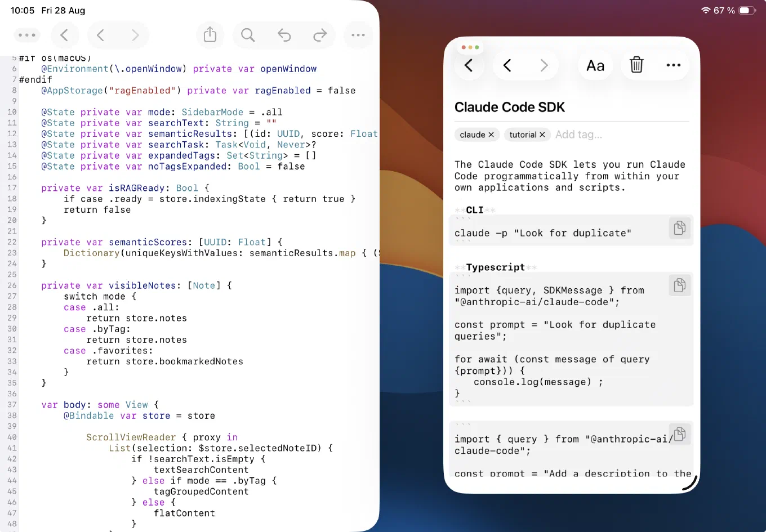This screenshot has height=532, width=766.
Task: Grab the notes window corner resize handle
Action: (691, 484)
